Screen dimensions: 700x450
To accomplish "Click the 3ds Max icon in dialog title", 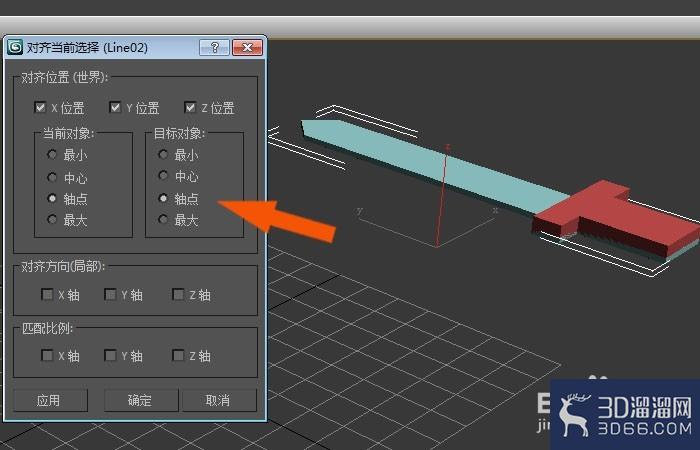I will point(15,47).
